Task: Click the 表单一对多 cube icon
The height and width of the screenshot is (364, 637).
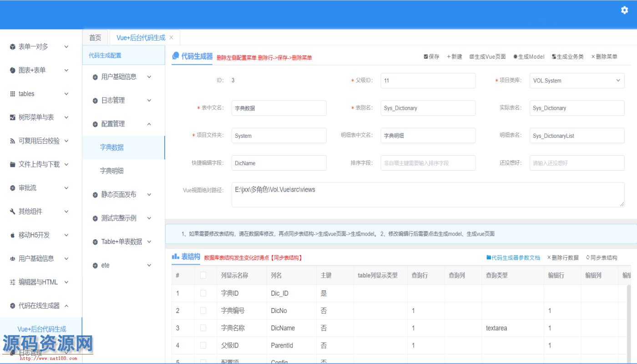Action: [x=13, y=47]
